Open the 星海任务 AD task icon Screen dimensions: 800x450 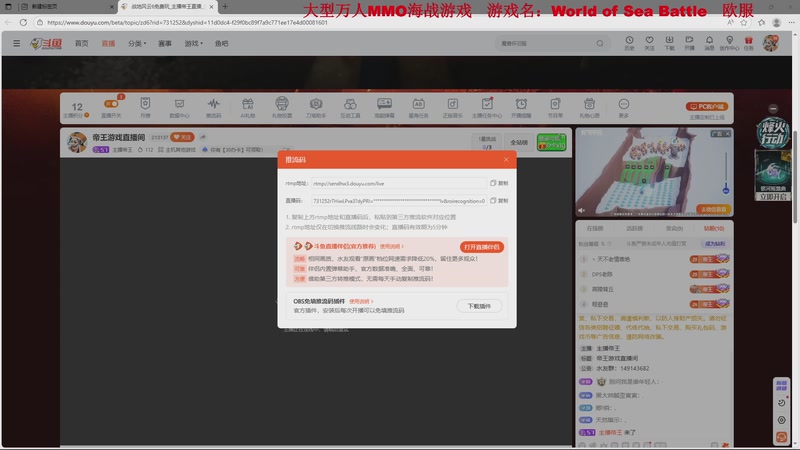pyautogui.click(x=418, y=108)
